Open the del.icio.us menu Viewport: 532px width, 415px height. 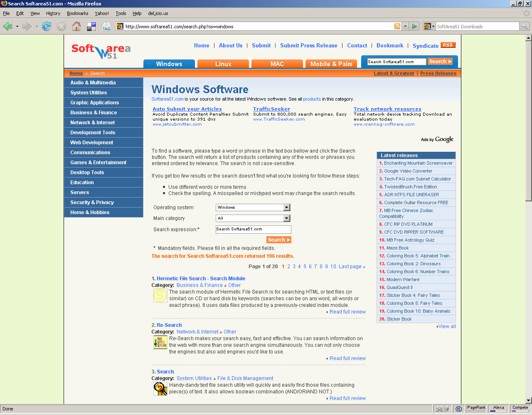click(158, 13)
